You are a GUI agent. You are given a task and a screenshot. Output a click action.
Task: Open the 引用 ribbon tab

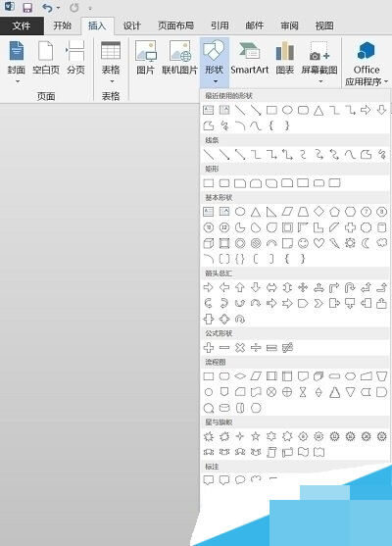point(220,25)
